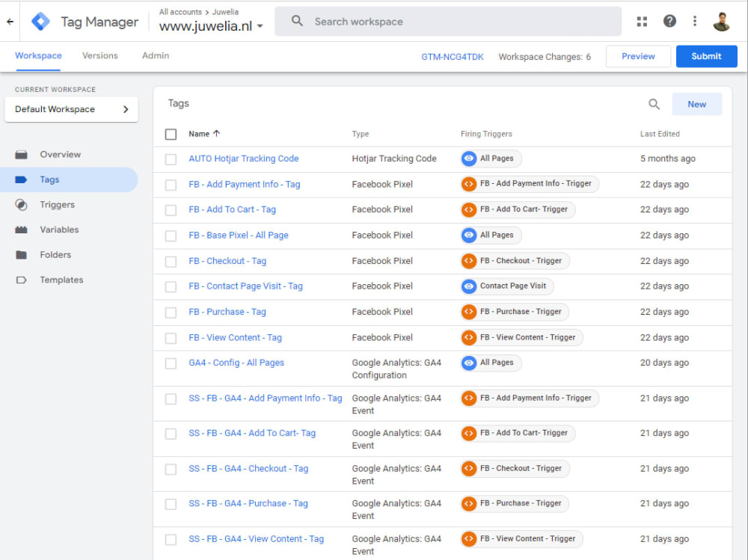
Task: Click the search icon in the Tags panel
Action: coord(654,104)
